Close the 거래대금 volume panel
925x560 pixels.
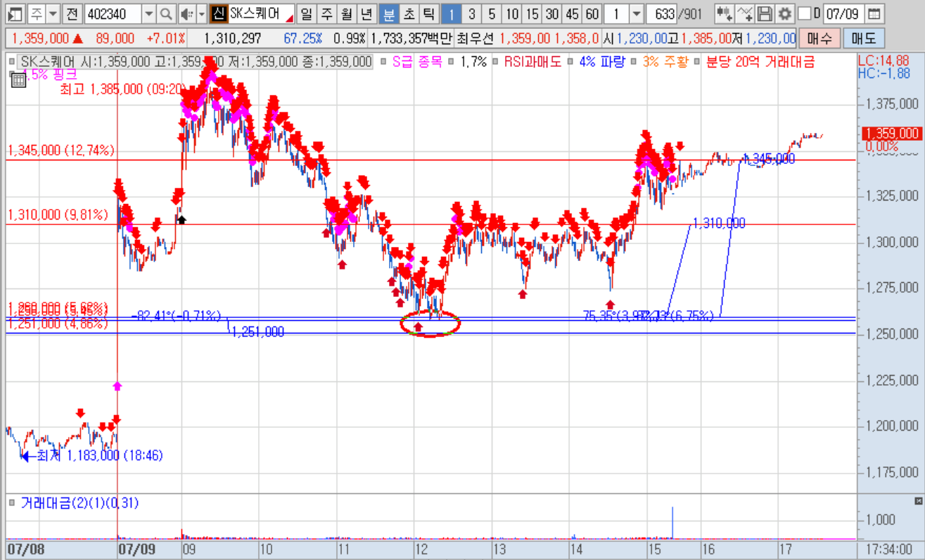coord(917,501)
